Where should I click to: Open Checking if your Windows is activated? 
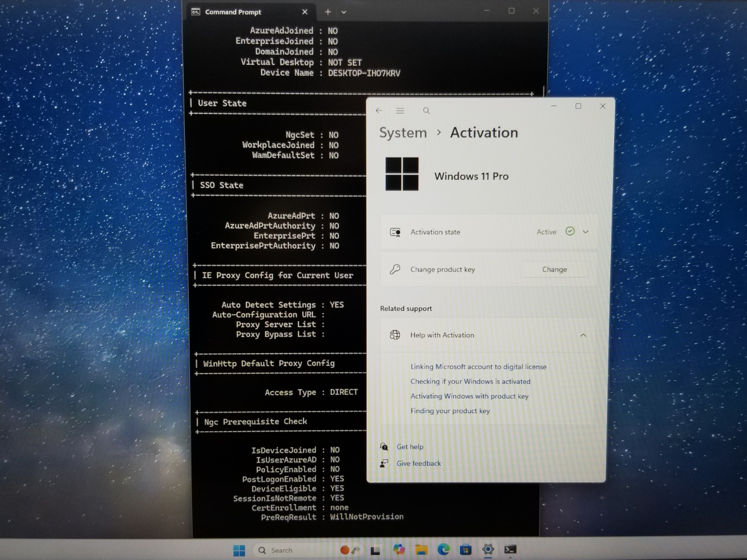coord(471,381)
